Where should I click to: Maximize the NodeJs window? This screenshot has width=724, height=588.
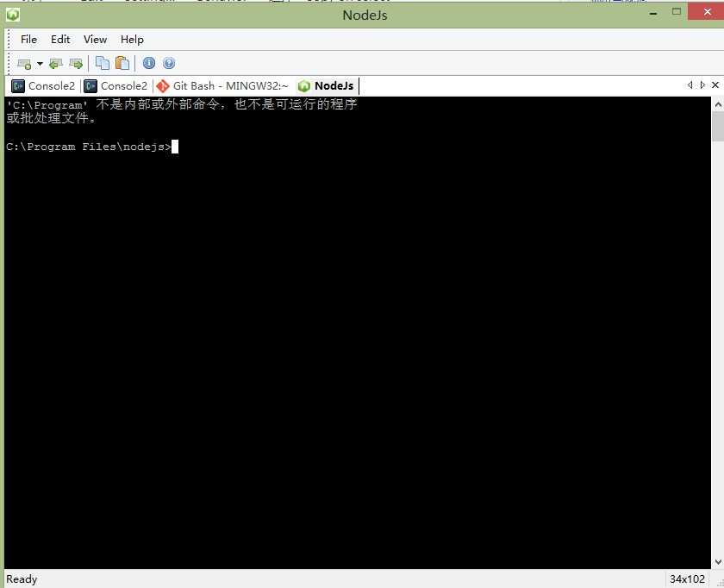(677, 12)
